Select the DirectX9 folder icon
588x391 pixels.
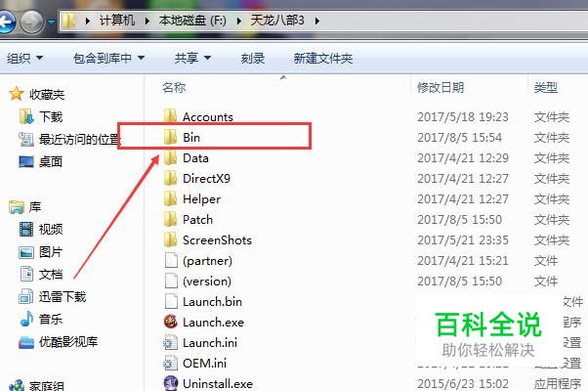tap(171, 178)
